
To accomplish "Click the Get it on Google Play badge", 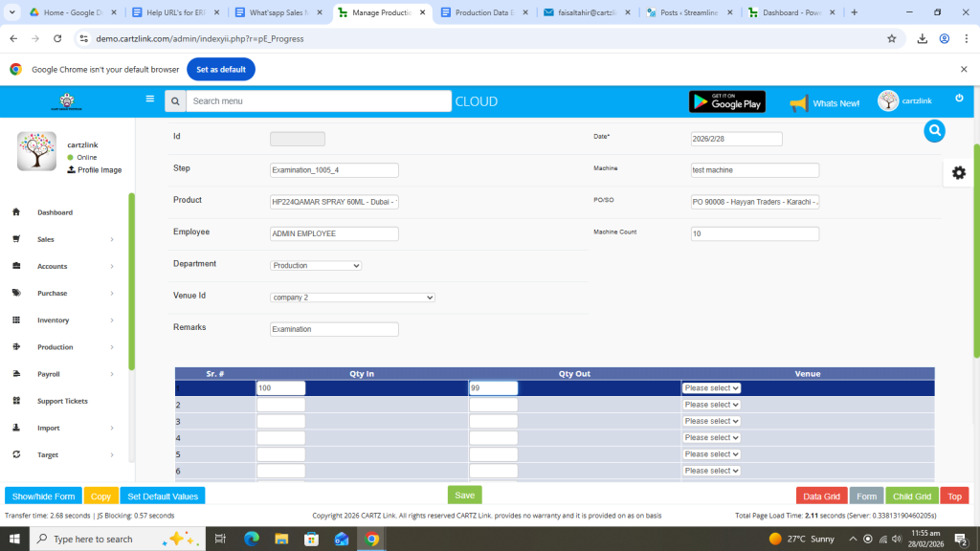I will (x=727, y=101).
